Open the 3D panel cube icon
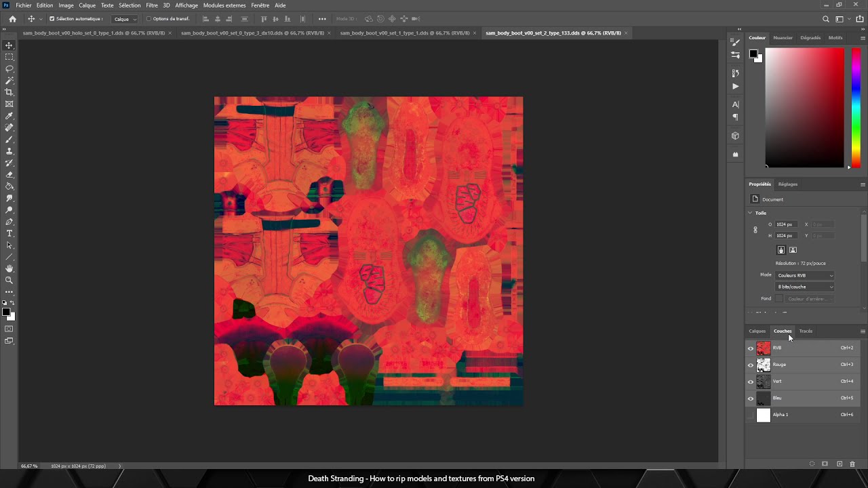Screen dimensions: 868x488 735,136
